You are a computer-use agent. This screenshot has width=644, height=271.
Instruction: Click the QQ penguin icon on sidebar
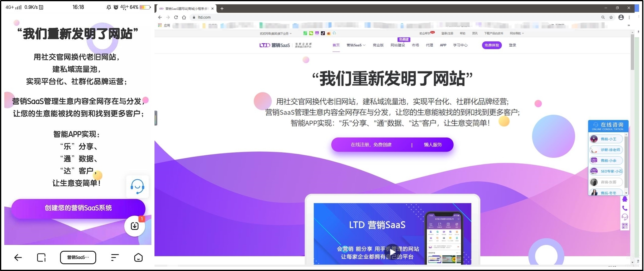[x=625, y=199]
